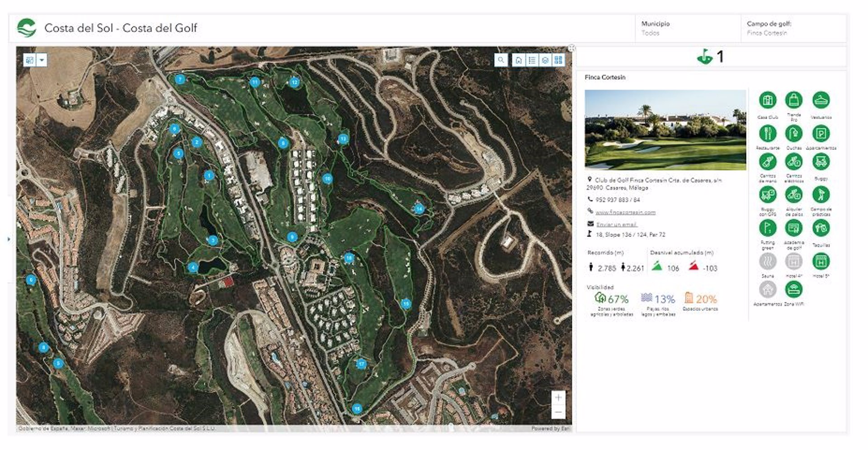Click the Zona WiFi amenity icon
The height and width of the screenshot is (450, 868).
[794, 290]
